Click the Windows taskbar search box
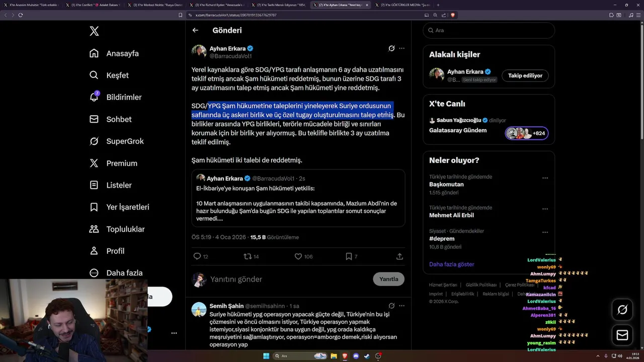Screen dimensions: 644x362 (300, 356)
